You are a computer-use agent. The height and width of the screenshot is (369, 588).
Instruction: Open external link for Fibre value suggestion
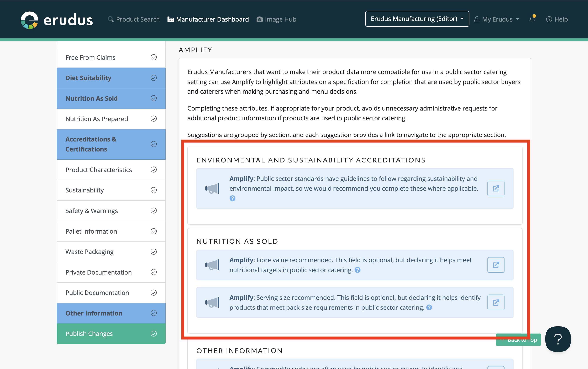[x=496, y=265]
